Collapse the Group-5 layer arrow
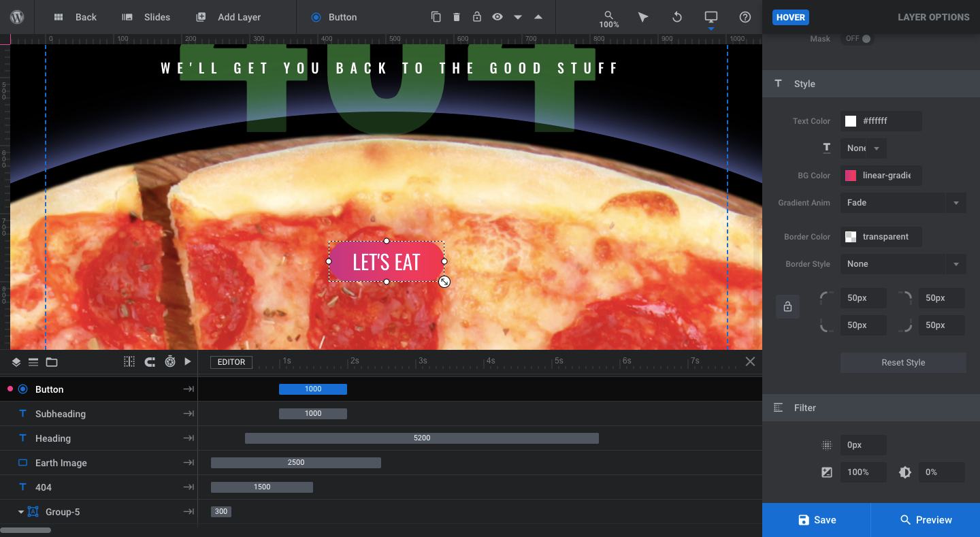Image resolution: width=980 pixels, height=537 pixels. [21, 512]
